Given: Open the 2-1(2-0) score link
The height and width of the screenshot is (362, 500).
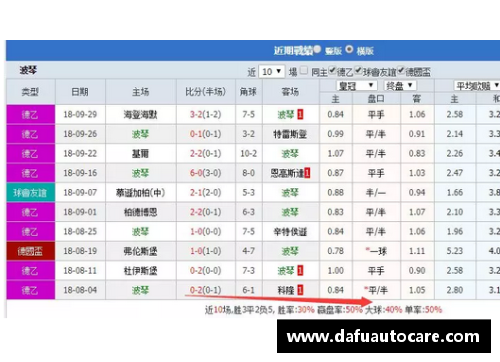Looking at the screenshot, I should pos(206,192).
